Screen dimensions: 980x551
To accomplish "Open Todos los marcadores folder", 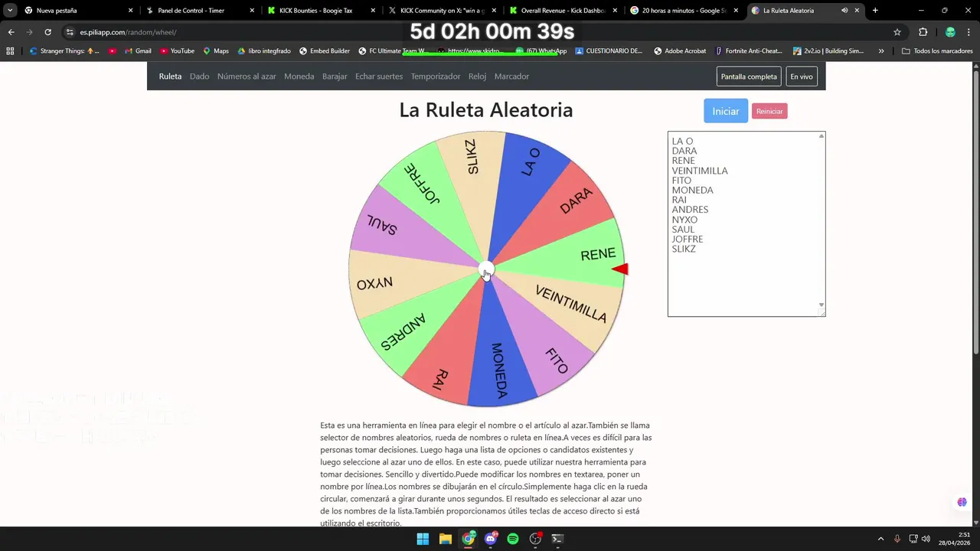I will (937, 51).
